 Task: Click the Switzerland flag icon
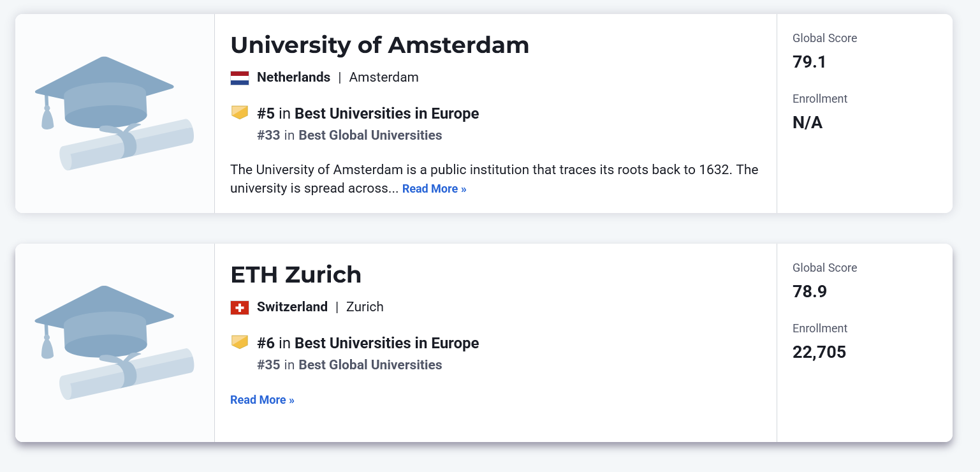coord(239,307)
